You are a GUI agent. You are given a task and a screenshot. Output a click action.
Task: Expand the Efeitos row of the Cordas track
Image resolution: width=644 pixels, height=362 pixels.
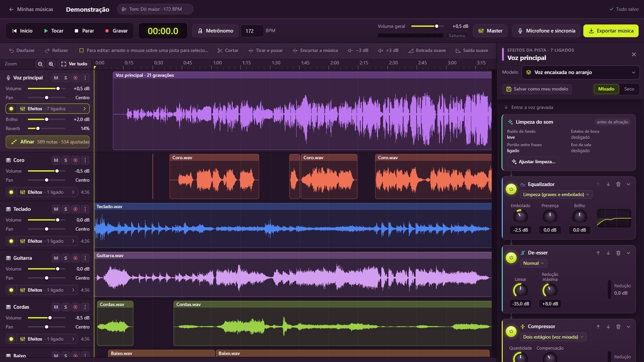pos(43,339)
